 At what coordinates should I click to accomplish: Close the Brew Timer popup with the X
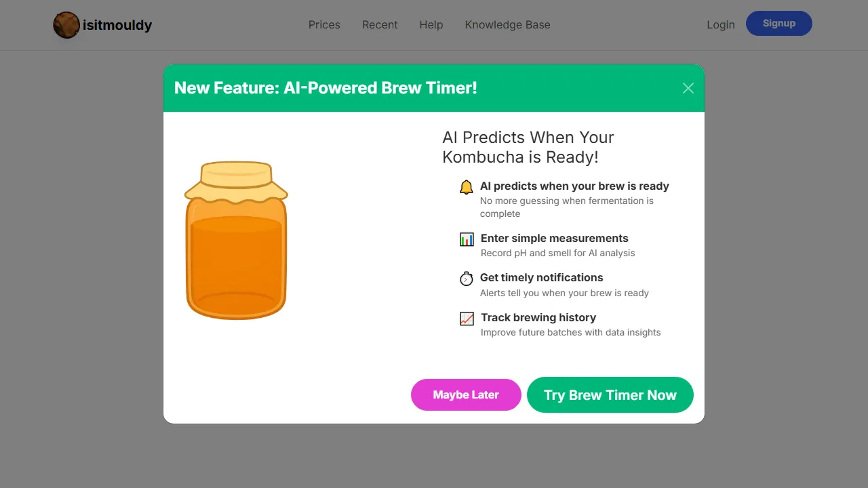coord(688,88)
